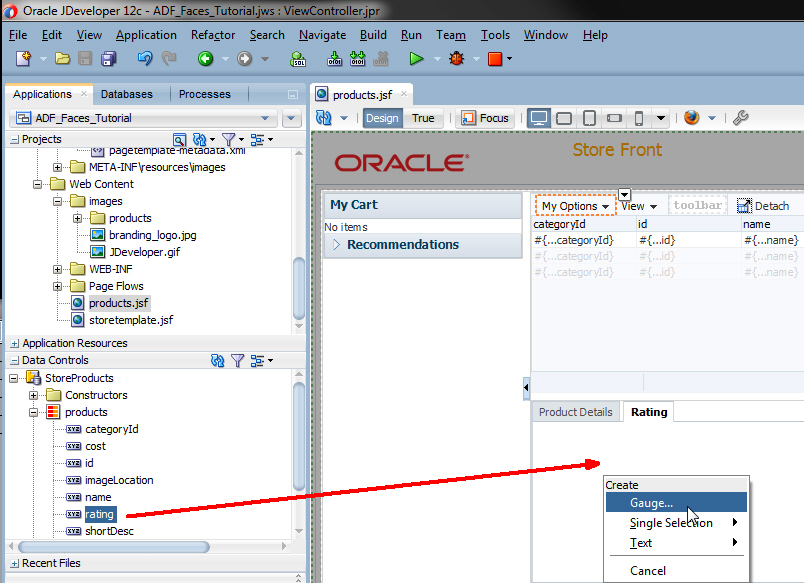Select products.jsf in the project tree

pos(118,303)
